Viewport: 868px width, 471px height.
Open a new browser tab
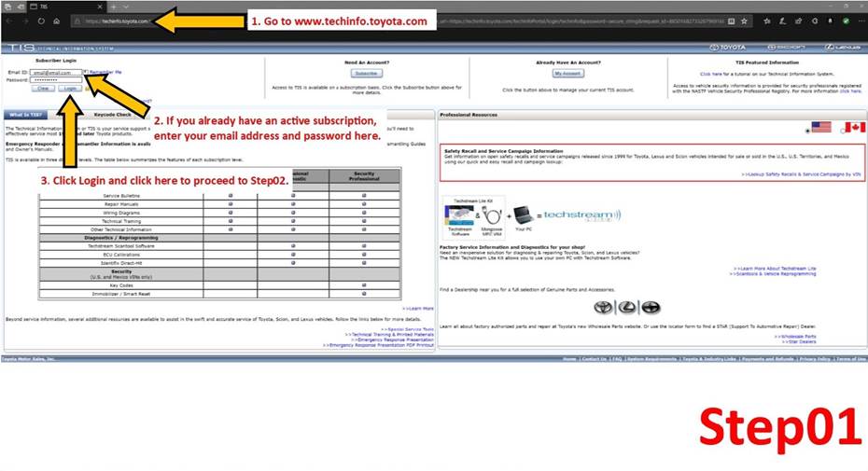[113, 7]
